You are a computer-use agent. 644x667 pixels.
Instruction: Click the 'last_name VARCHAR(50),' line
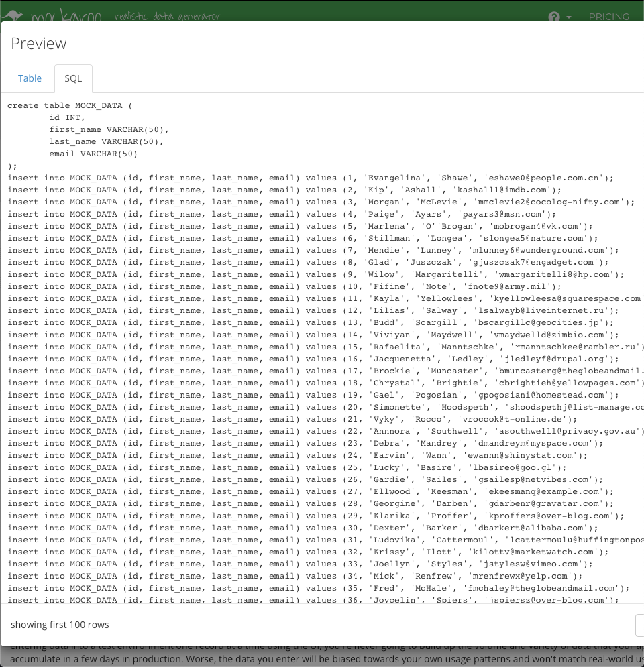[x=107, y=141]
